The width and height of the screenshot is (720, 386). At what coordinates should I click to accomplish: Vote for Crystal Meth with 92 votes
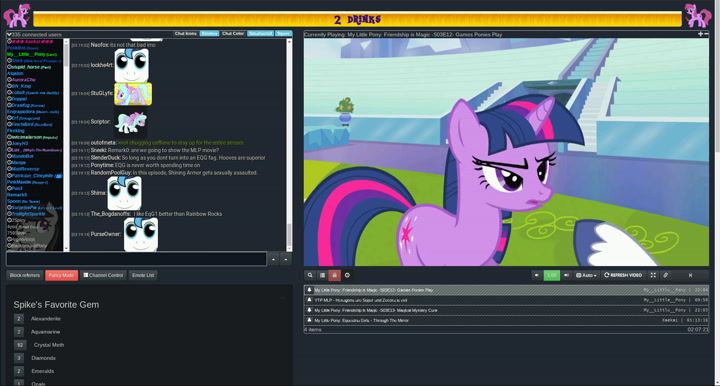pos(20,345)
